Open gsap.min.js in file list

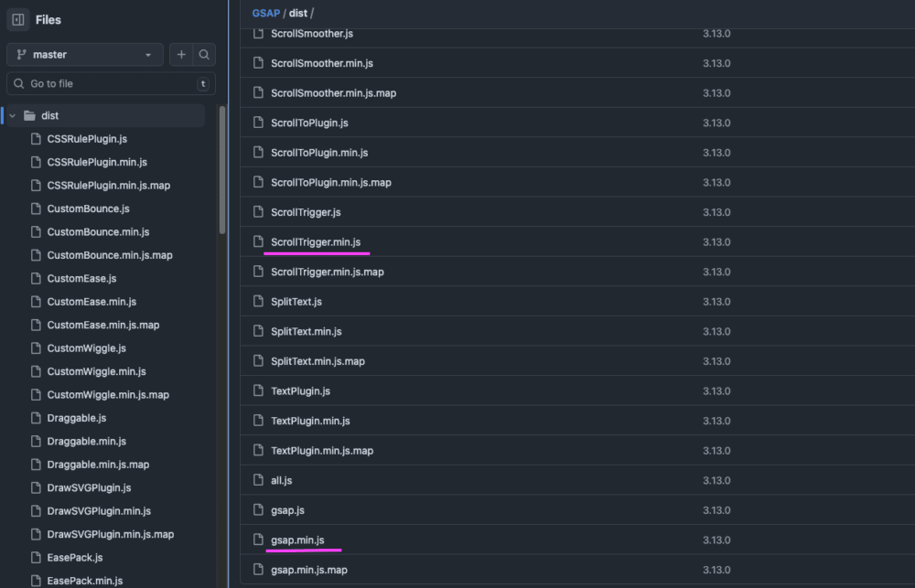(x=297, y=540)
